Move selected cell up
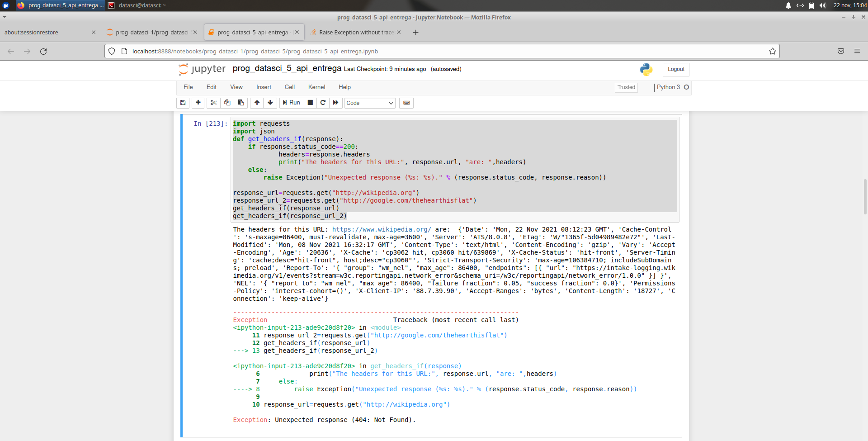Viewport: 868px width, 441px height. point(257,103)
